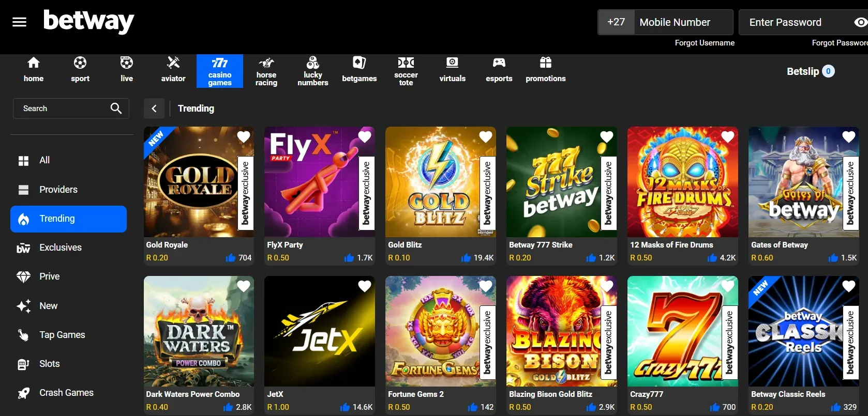Open horse racing section

266,71
